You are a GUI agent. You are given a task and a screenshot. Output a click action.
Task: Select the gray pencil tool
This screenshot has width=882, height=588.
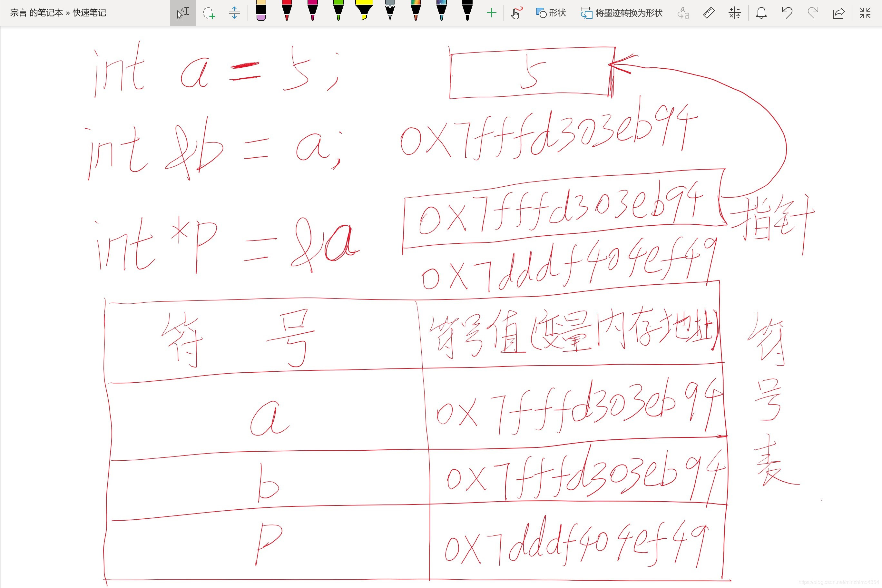click(390, 11)
